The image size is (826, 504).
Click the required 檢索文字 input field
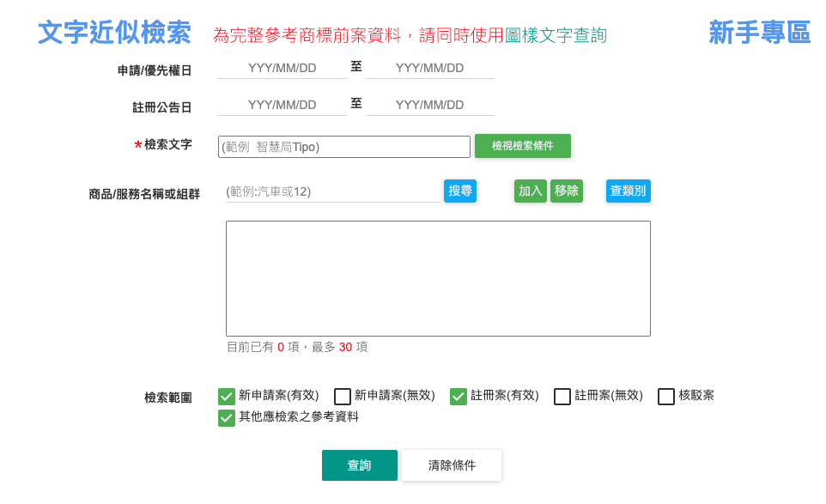(343, 146)
